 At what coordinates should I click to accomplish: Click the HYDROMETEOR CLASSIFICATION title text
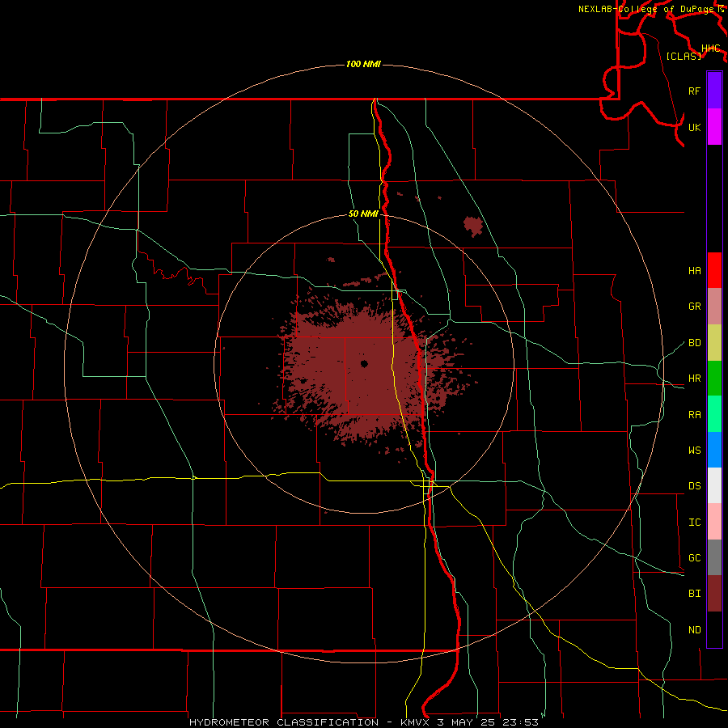[x=284, y=722]
